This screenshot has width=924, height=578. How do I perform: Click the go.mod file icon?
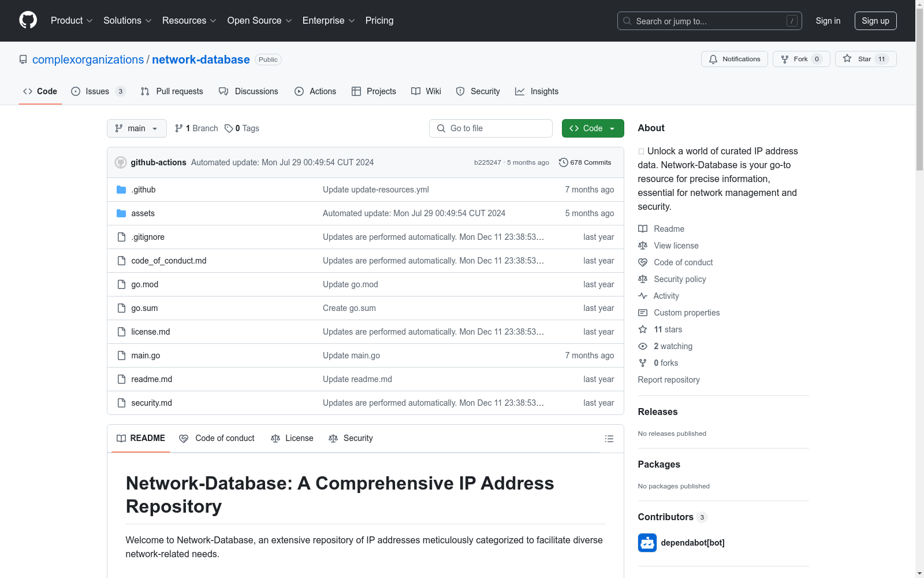[x=121, y=284]
